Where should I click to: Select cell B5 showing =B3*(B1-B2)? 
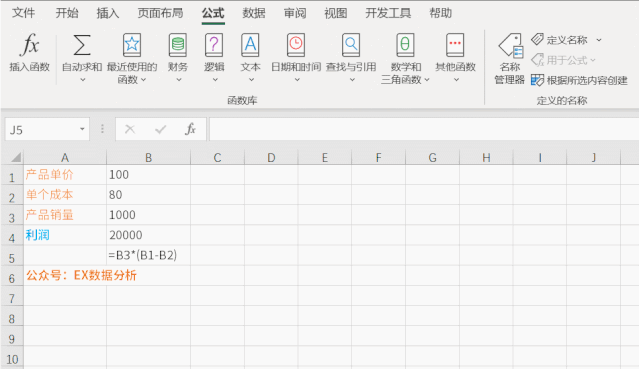pyautogui.click(x=148, y=255)
